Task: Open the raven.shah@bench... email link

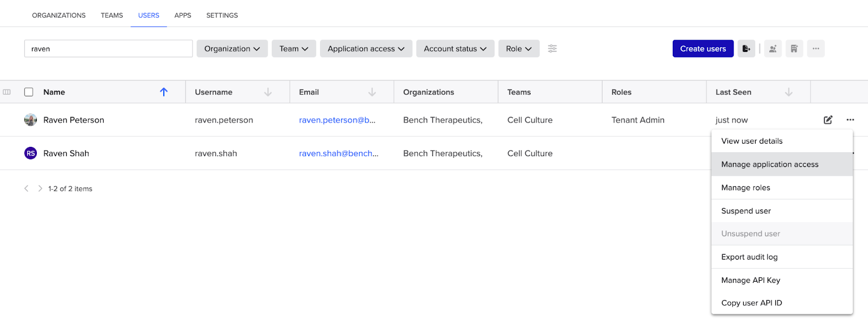Action: pos(339,153)
